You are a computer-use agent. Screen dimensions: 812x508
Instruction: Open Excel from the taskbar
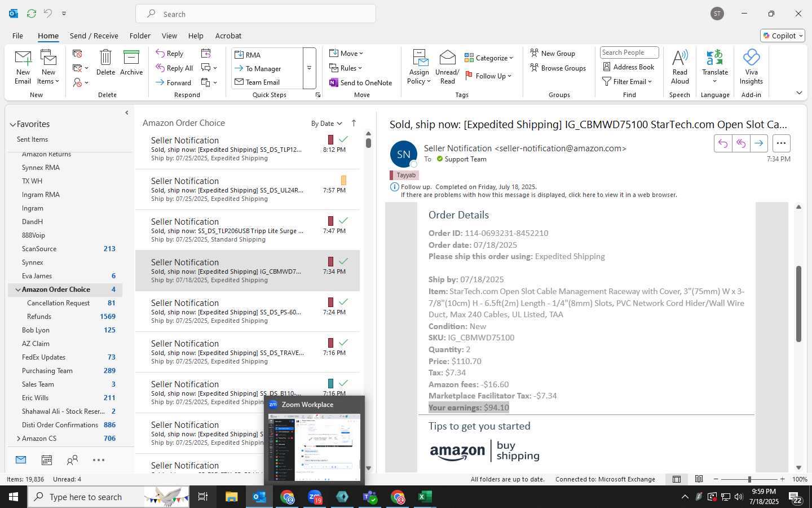click(x=425, y=497)
